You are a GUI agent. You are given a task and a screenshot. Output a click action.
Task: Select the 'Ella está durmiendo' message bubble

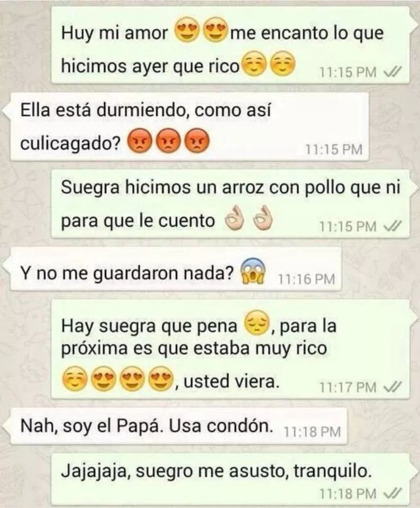click(189, 126)
